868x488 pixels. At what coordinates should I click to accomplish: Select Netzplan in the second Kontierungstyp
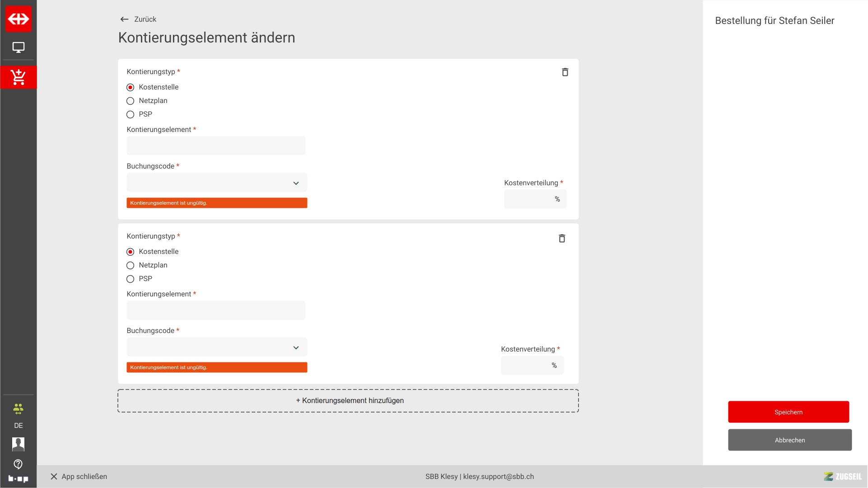click(x=131, y=265)
